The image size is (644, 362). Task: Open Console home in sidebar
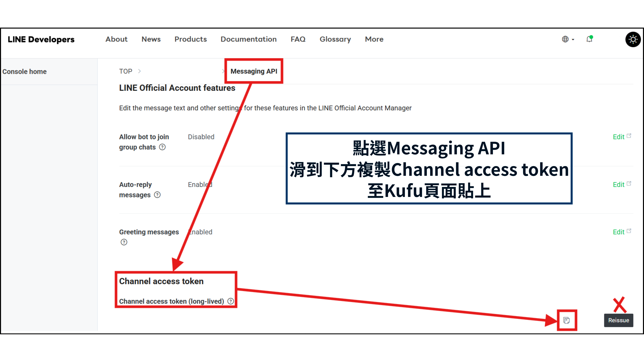click(24, 72)
